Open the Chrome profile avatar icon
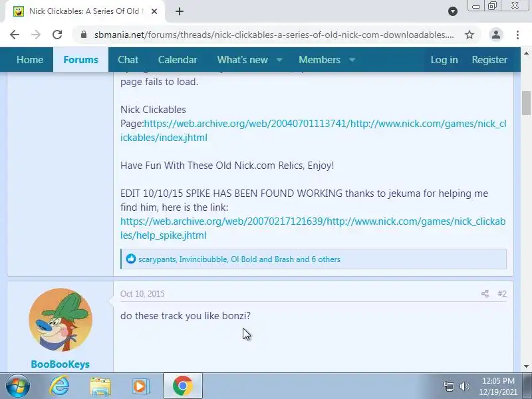The width and height of the screenshot is (532, 399). click(496, 35)
